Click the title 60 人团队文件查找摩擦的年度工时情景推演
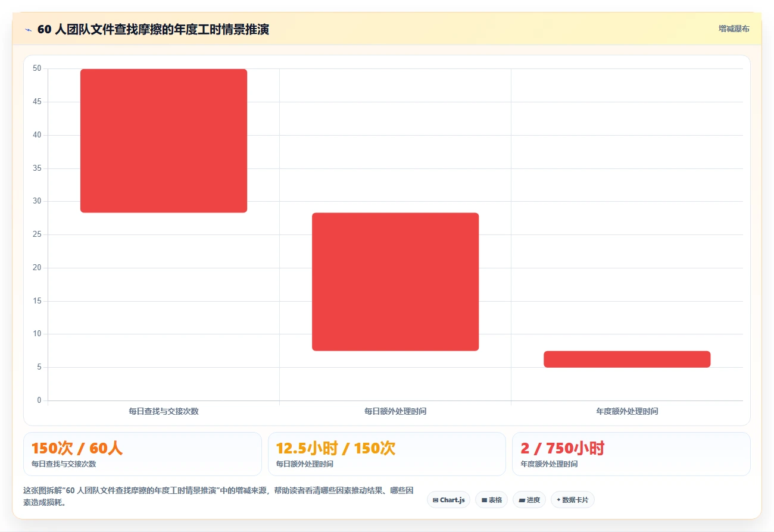 153,29
